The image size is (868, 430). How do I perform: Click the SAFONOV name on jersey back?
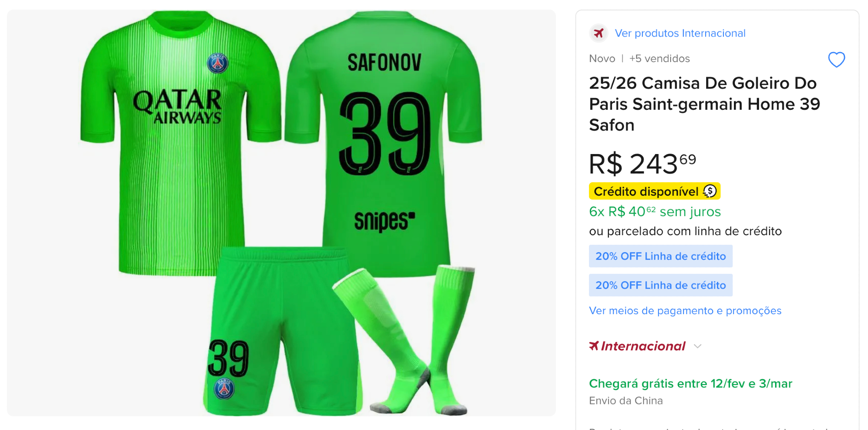(385, 63)
